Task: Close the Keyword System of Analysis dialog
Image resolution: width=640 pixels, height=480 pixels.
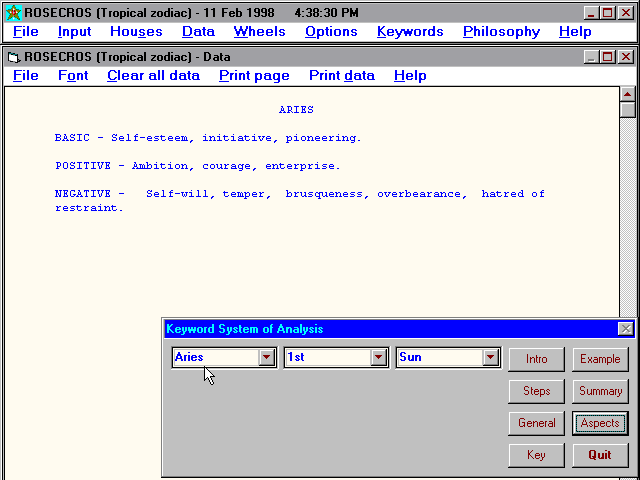Action: point(626,329)
